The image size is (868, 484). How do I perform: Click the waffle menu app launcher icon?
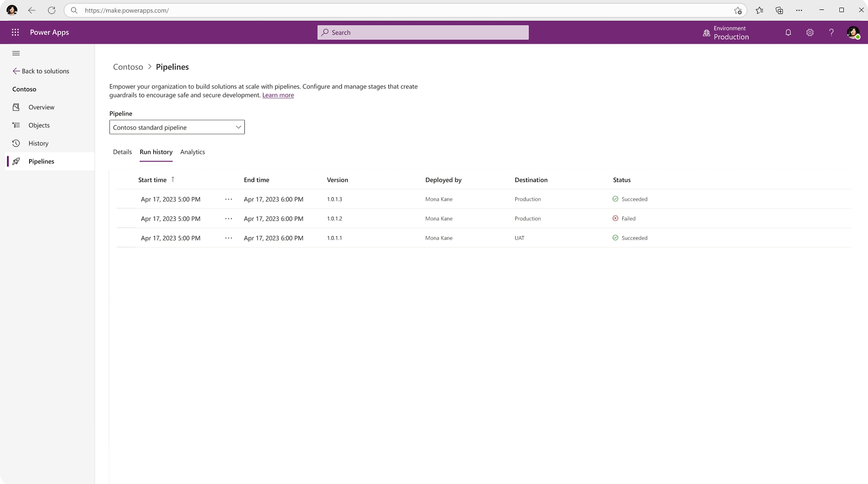pos(14,32)
